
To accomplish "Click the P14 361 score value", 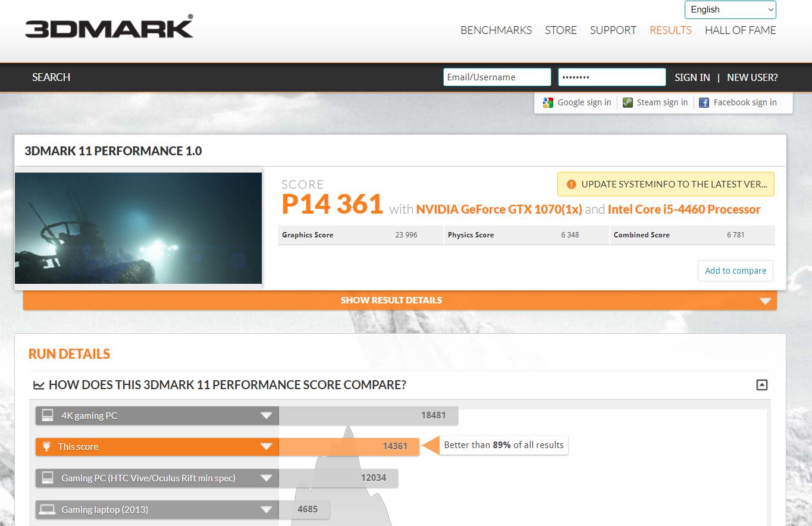I will click(332, 205).
